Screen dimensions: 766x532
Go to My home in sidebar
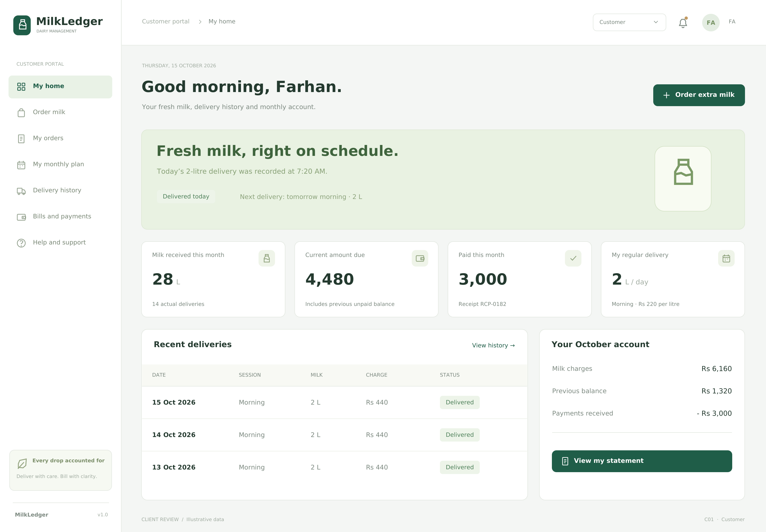pyautogui.click(x=60, y=87)
